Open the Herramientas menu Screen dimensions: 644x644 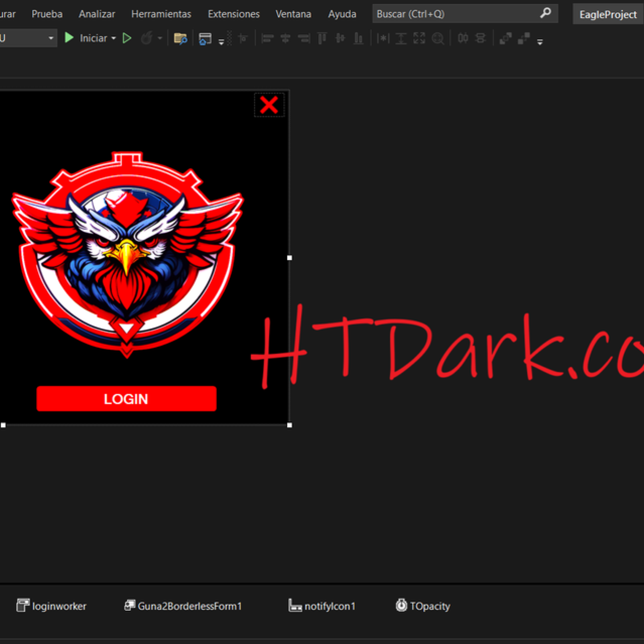(161, 14)
